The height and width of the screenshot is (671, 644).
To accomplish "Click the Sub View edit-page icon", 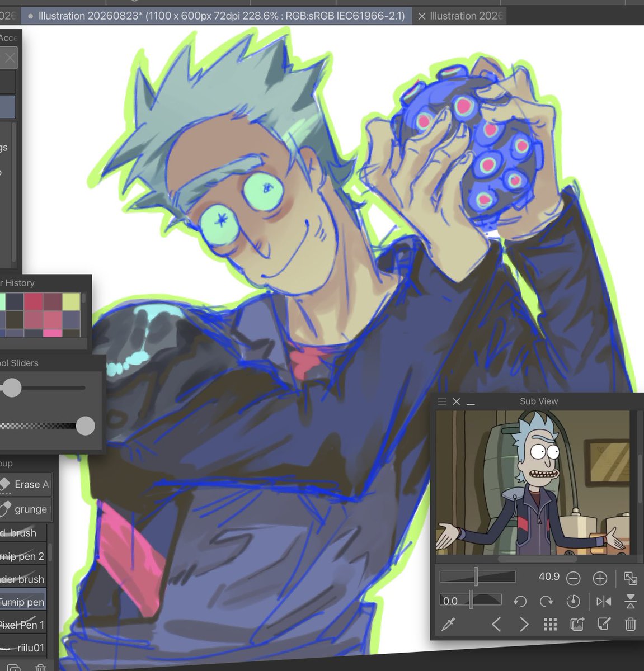I will click(x=604, y=624).
